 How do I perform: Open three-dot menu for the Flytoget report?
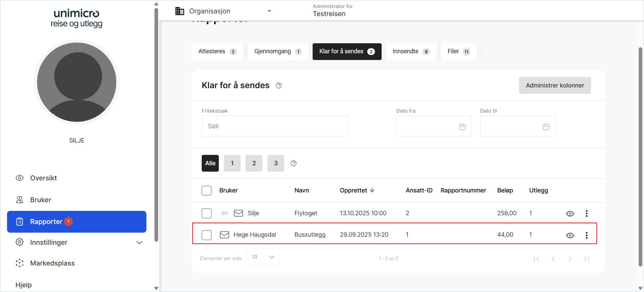(586, 214)
